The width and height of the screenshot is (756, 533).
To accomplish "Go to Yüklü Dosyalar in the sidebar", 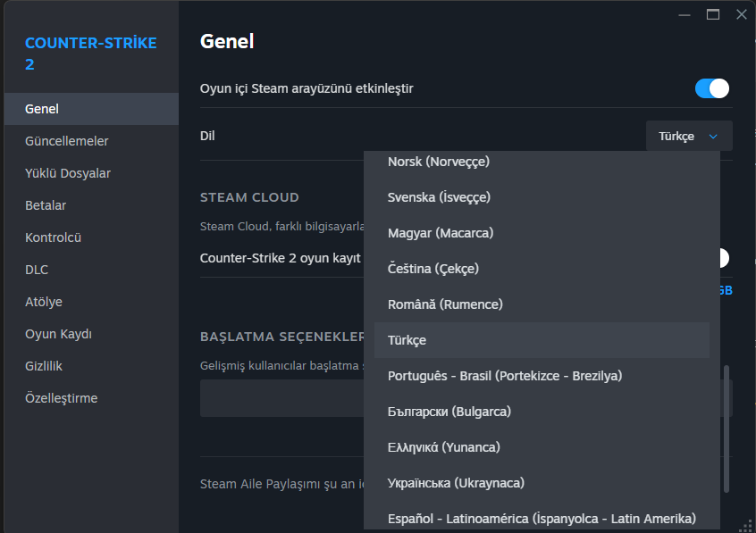I will point(68,173).
